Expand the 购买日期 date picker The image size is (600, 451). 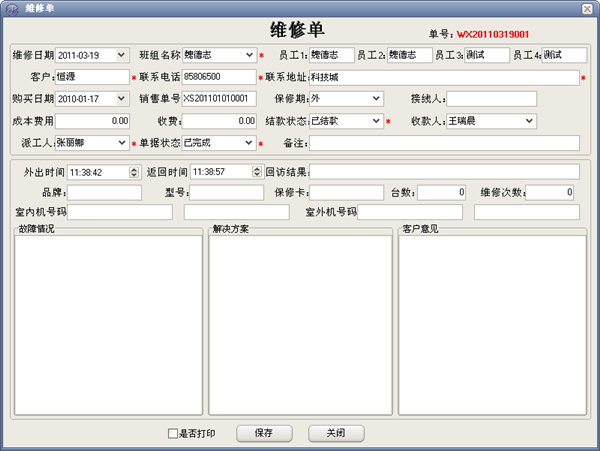(x=123, y=99)
